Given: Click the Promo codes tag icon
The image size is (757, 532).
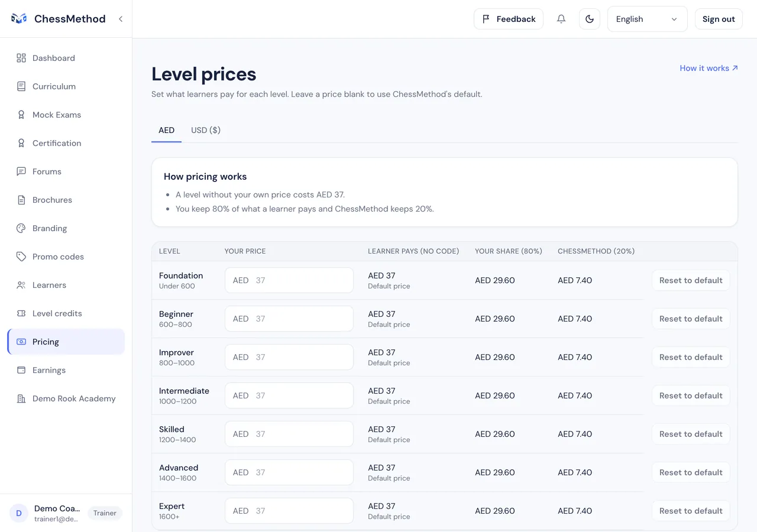Looking at the screenshot, I should 21,257.
